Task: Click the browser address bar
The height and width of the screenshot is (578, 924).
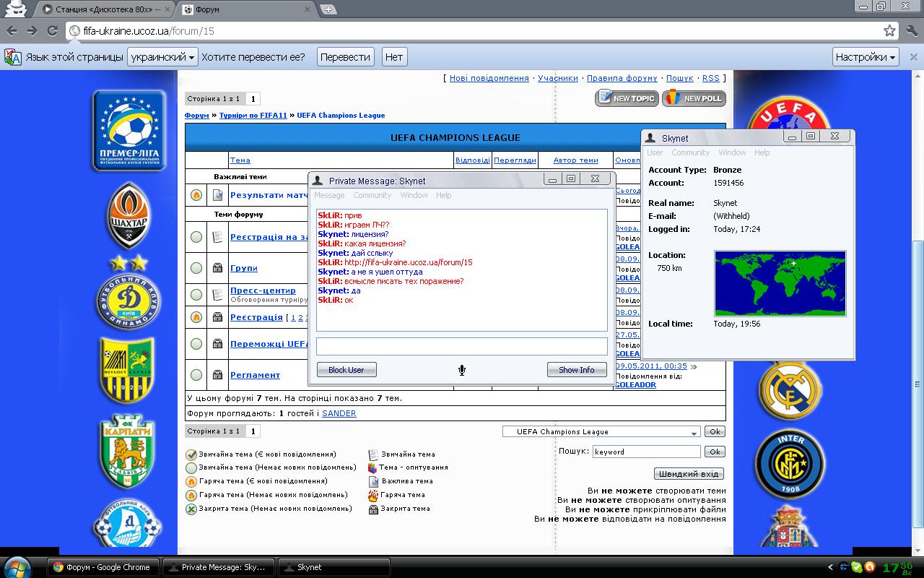Action: tap(482, 30)
